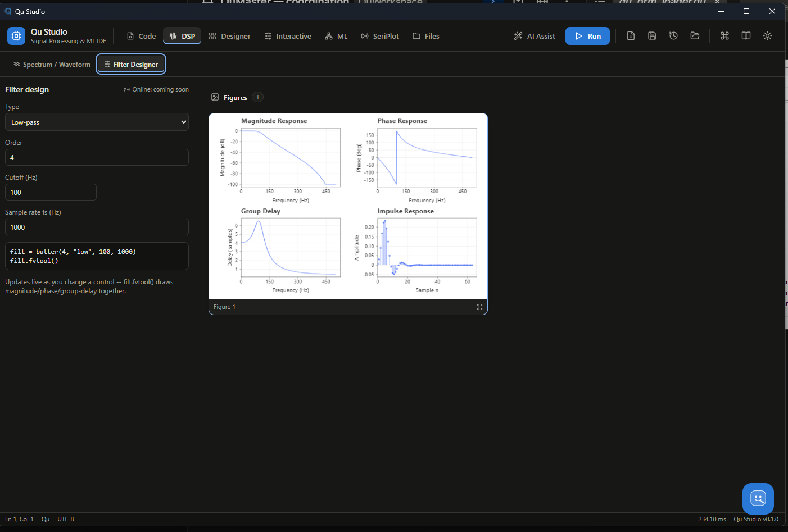This screenshot has width=788, height=532.
Task: Click the Phase Response plot
Action: [x=427, y=157]
